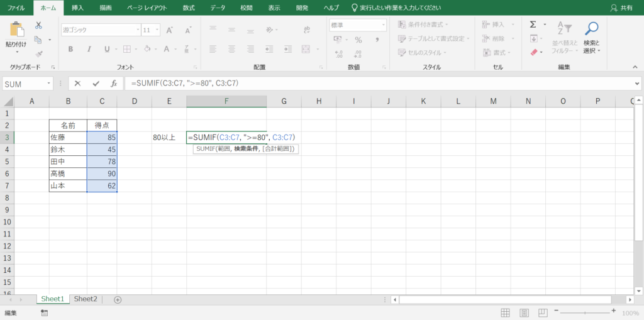The image size is (644, 320).
Task: Open the Name Box dropdown showing SUM
Action: pyautogui.click(x=49, y=84)
